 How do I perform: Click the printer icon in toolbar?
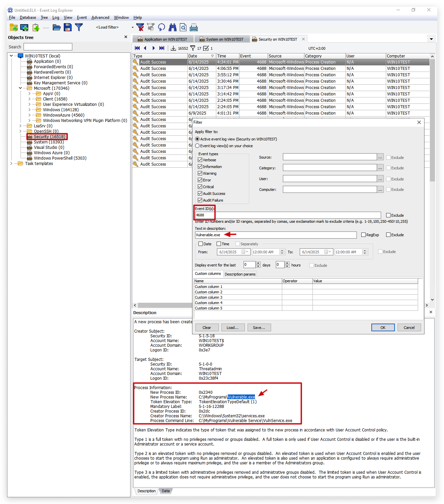pos(194,27)
